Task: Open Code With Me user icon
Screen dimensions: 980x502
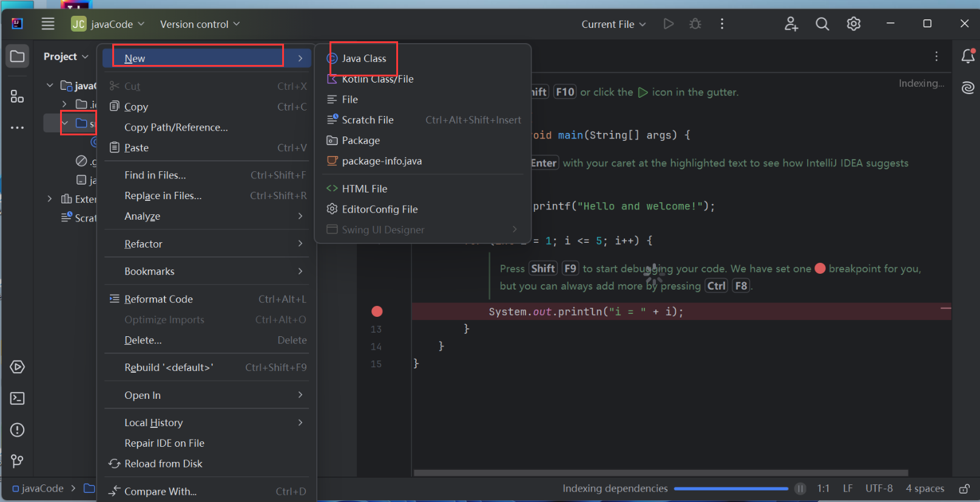Action: click(791, 24)
